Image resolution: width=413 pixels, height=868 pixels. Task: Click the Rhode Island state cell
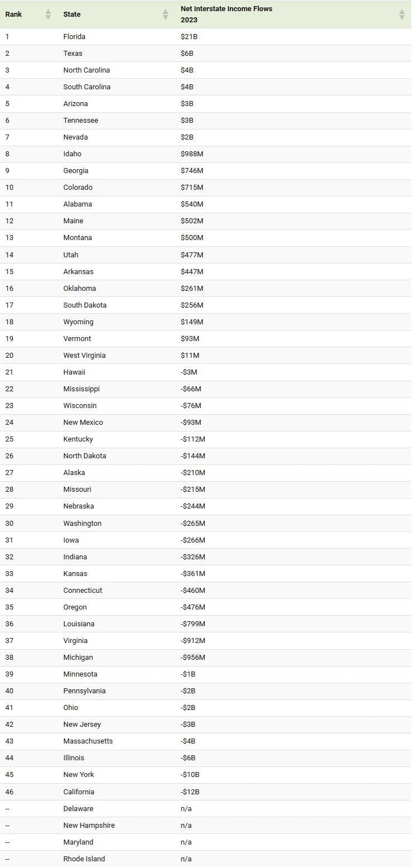click(84, 859)
